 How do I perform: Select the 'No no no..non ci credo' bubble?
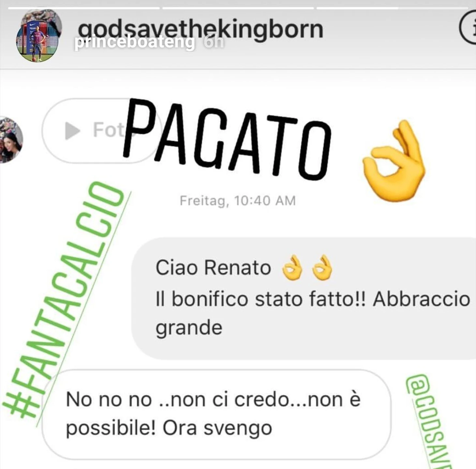pyautogui.click(x=216, y=414)
